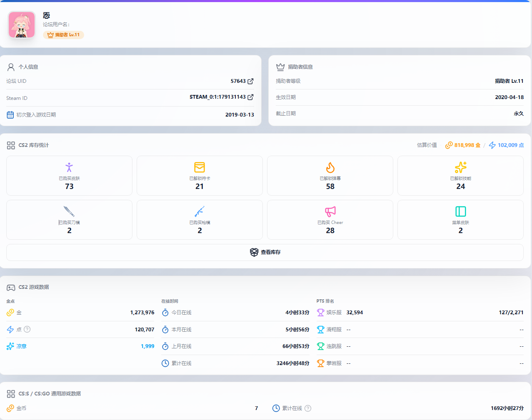Click the panel icon on 菜单皮肤 card
532x420 pixels.
coord(461,211)
